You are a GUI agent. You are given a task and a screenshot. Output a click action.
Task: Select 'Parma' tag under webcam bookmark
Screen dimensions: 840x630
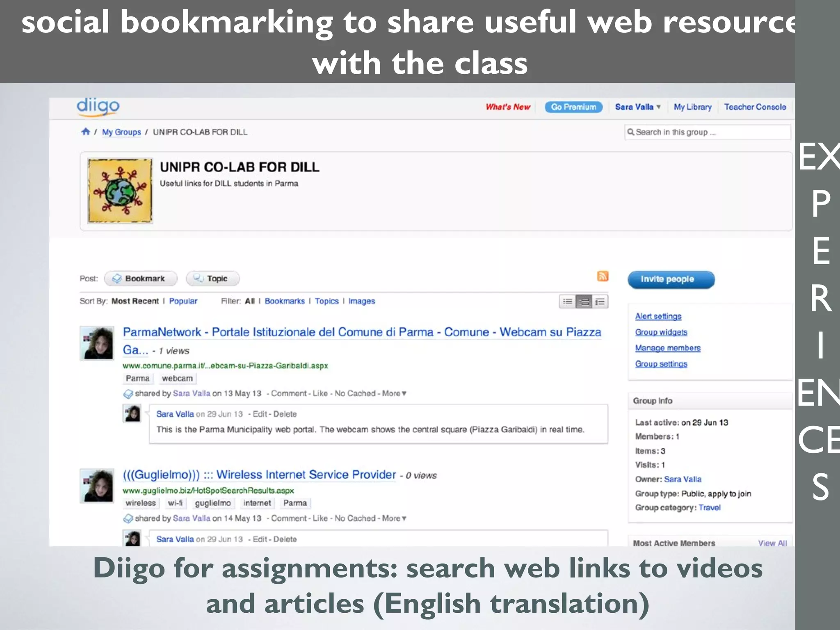pyautogui.click(x=138, y=378)
